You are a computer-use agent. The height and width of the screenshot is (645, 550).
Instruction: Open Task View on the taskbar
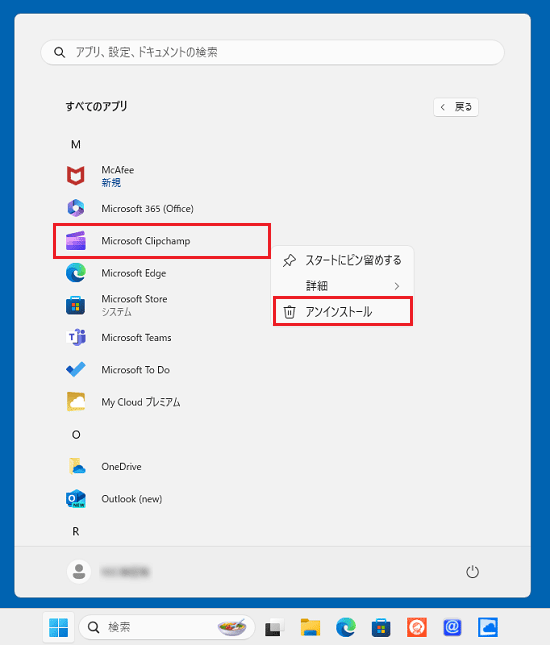274,627
